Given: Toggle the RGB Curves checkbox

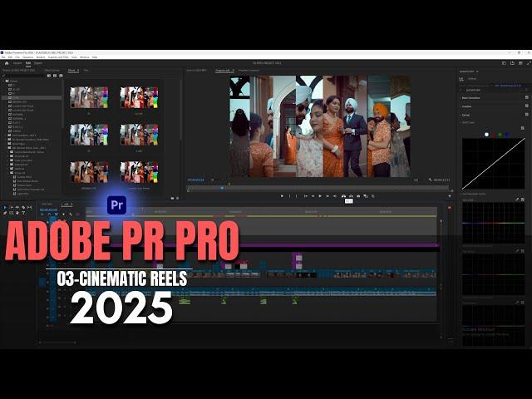Looking at the screenshot, I should (x=523, y=128).
